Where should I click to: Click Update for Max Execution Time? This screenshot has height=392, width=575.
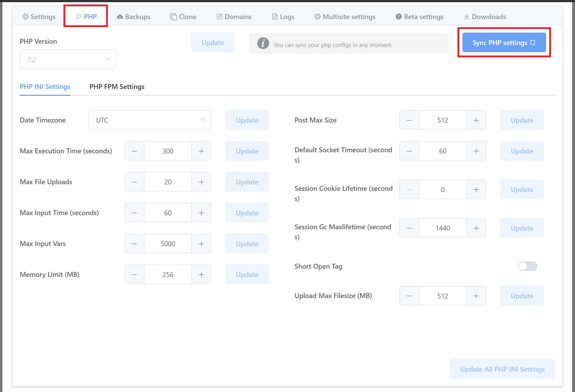click(x=247, y=151)
